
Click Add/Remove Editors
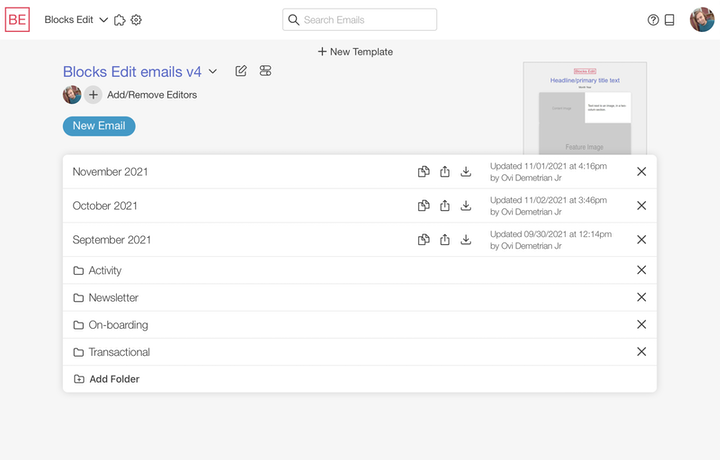pyautogui.click(x=152, y=95)
